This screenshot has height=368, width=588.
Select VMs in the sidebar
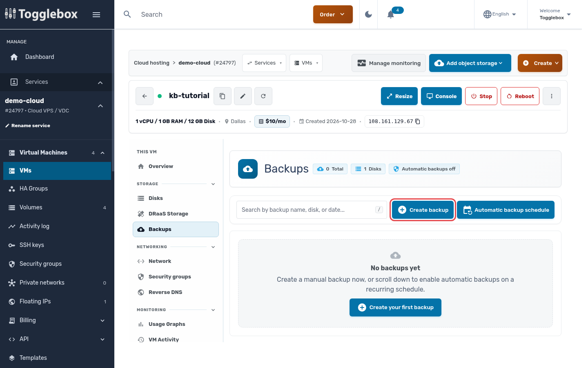point(57,171)
